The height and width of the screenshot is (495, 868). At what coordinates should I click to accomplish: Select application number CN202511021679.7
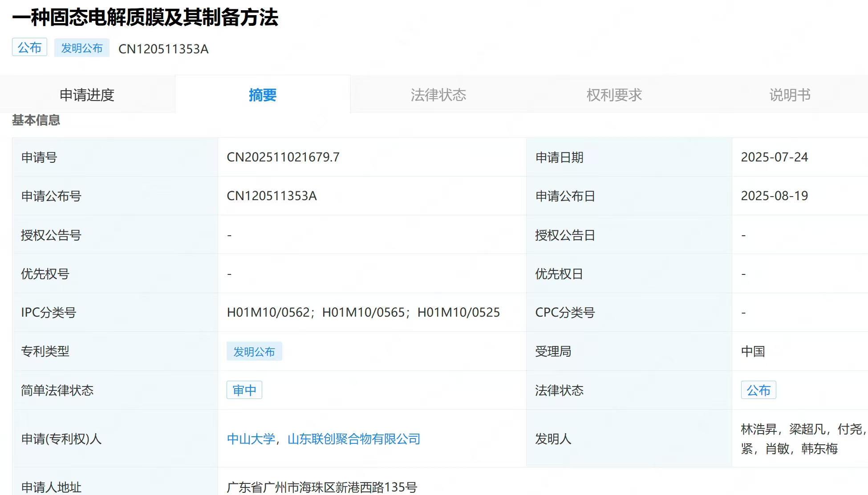click(x=283, y=157)
